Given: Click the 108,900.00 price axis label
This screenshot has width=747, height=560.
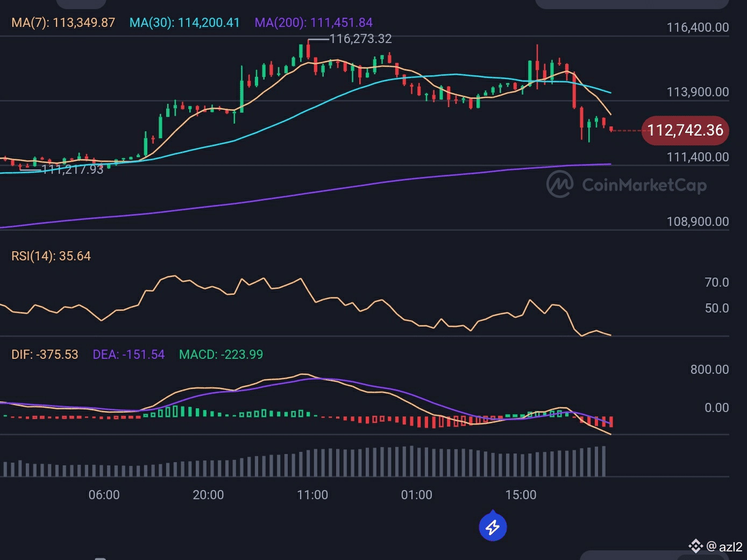Looking at the screenshot, I should [x=698, y=222].
